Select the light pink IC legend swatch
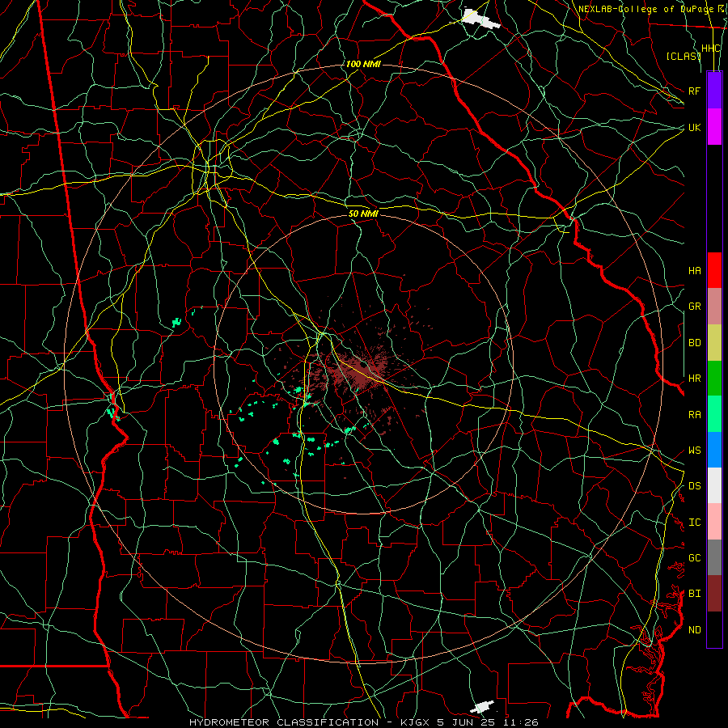This screenshot has height=728, width=728. pyautogui.click(x=714, y=522)
